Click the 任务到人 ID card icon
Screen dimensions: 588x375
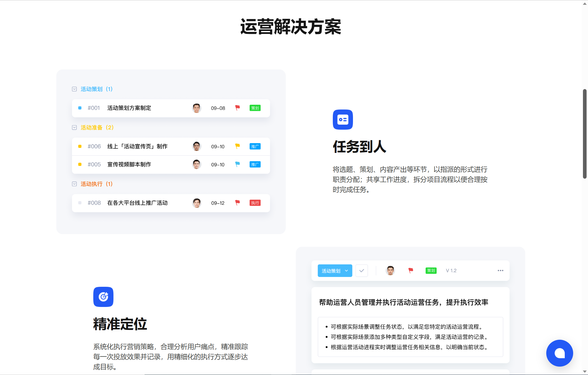pos(343,120)
